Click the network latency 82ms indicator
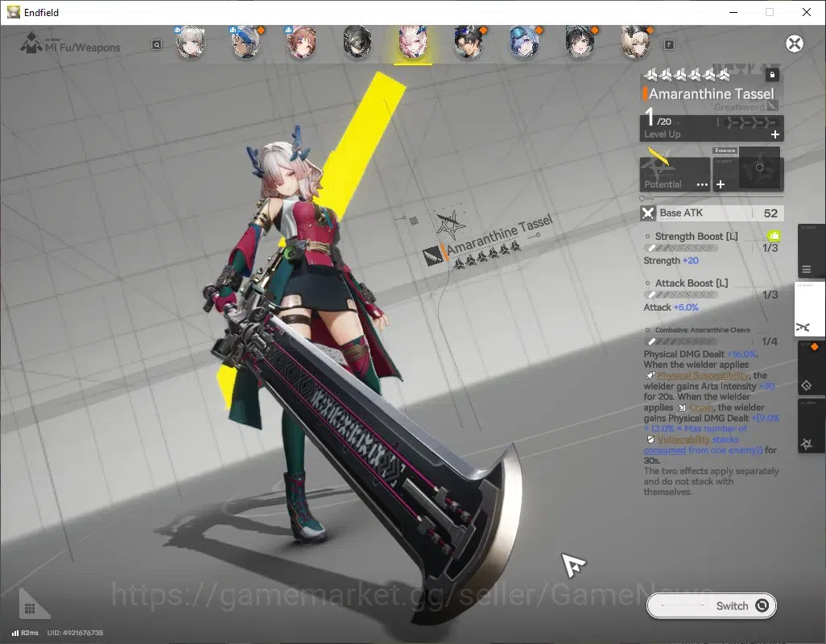Screen dimensions: 826x644 pyautogui.click(x=25, y=633)
